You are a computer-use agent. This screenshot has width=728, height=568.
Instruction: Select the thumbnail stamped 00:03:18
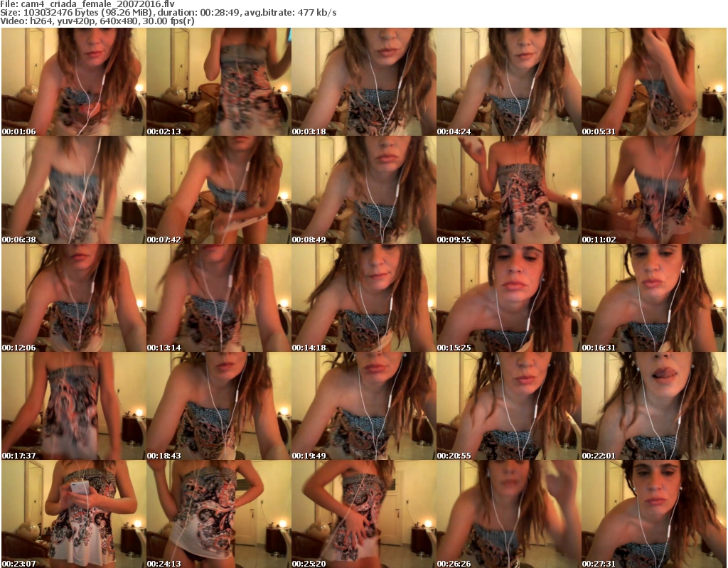[x=363, y=82]
